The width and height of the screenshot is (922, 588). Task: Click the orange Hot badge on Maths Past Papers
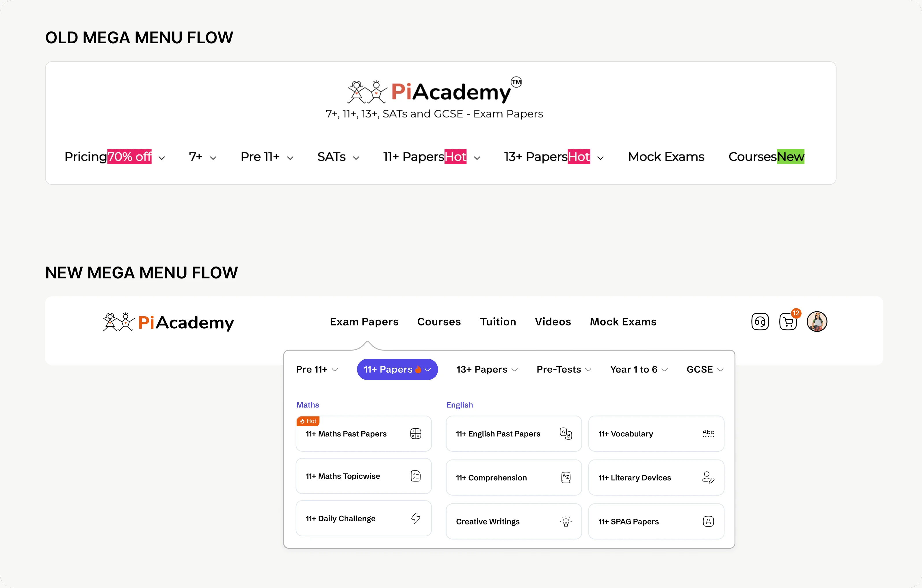tap(308, 421)
